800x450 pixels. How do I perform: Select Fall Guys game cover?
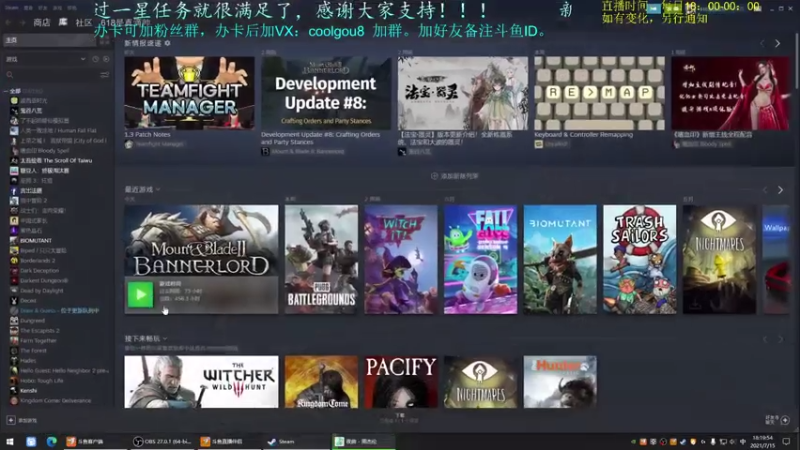(481, 259)
